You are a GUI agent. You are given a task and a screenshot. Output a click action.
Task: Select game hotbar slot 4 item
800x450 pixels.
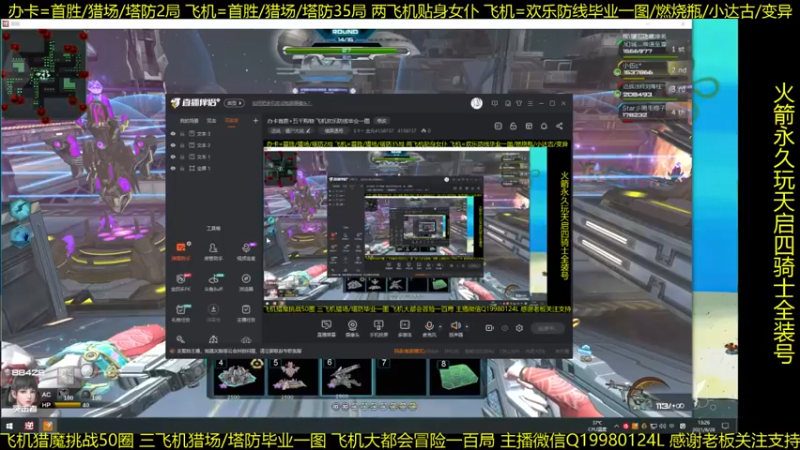[x=238, y=378]
